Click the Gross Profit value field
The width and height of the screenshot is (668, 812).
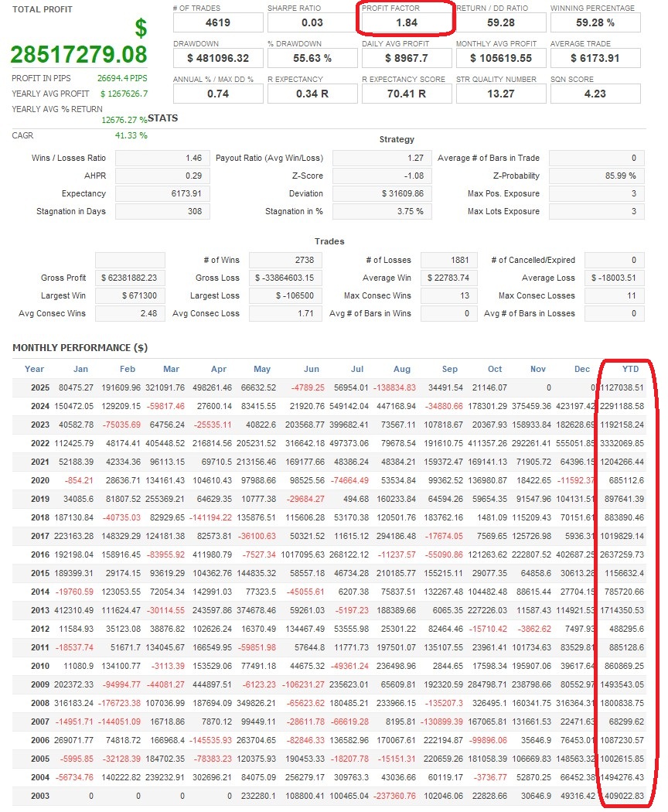130,278
